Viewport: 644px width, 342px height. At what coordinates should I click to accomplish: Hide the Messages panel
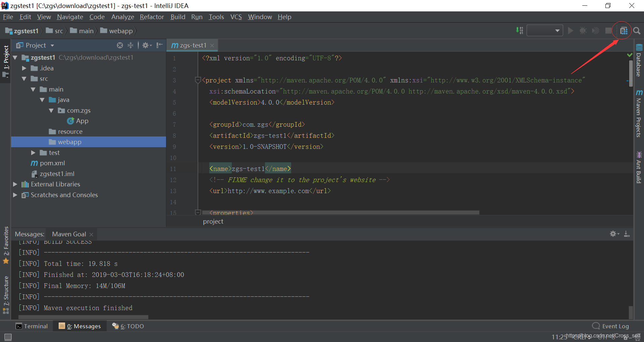[627, 234]
